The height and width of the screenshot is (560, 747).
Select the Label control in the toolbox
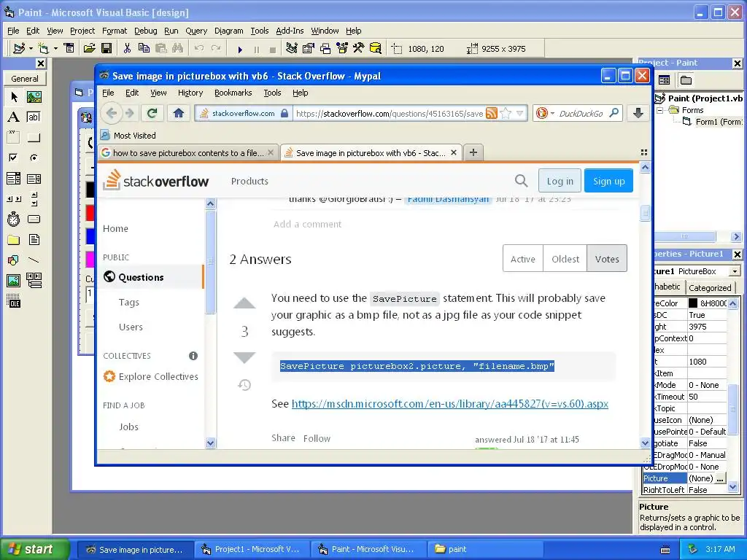click(13, 117)
